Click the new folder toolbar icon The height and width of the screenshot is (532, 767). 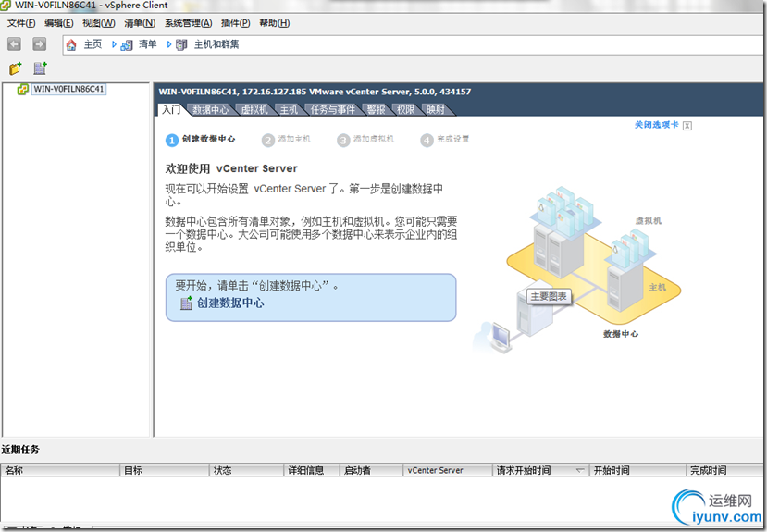[x=15, y=68]
